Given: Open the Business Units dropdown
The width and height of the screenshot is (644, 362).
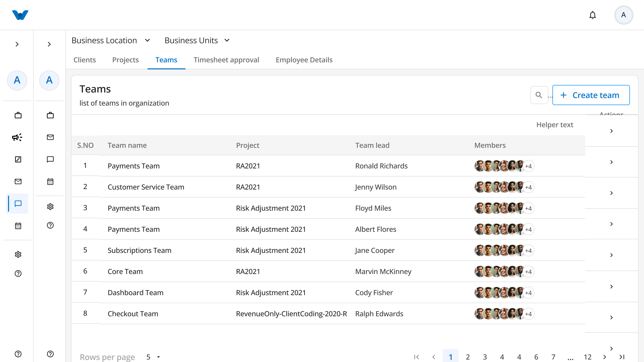Looking at the screenshot, I should click(197, 40).
